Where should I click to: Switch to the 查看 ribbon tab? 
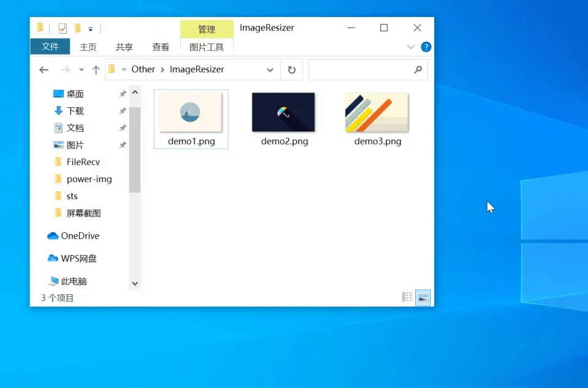(x=160, y=47)
